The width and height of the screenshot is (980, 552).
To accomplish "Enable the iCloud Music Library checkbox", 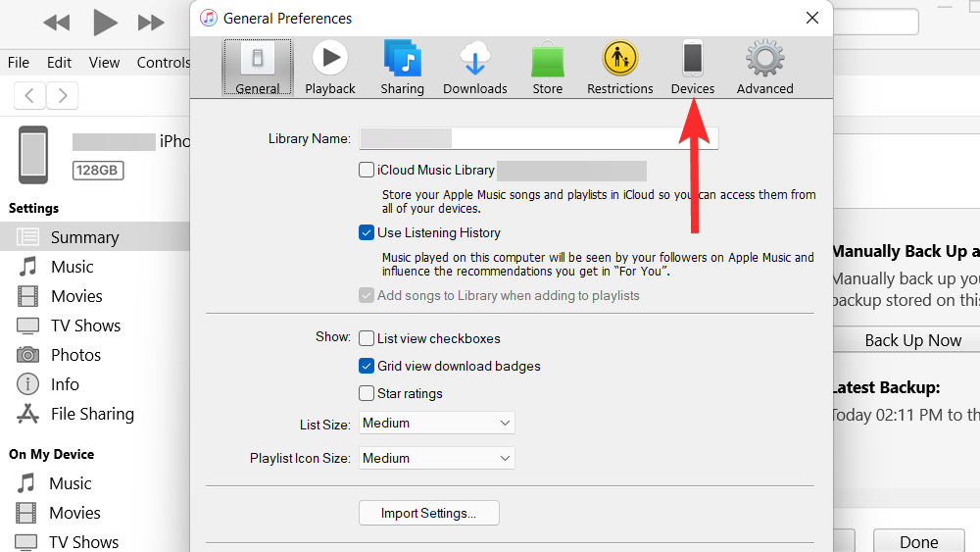I will (367, 170).
